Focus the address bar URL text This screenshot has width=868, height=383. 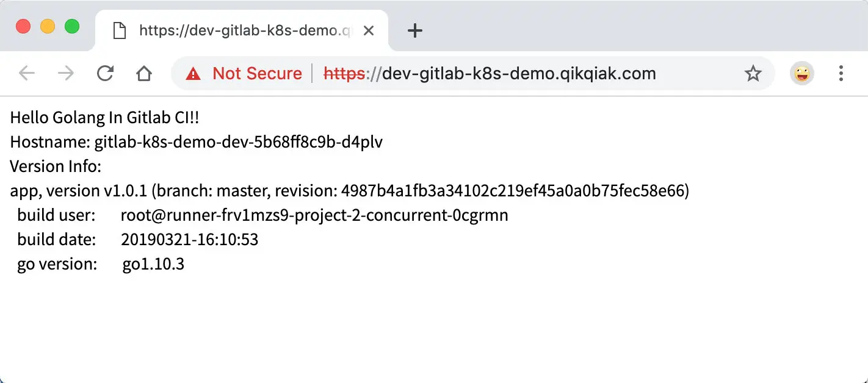[519, 74]
